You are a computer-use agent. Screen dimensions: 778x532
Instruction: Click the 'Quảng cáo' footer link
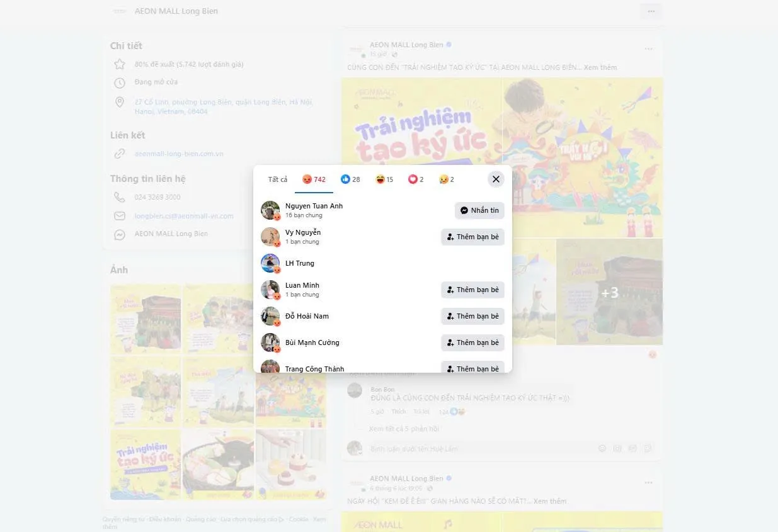point(200,519)
